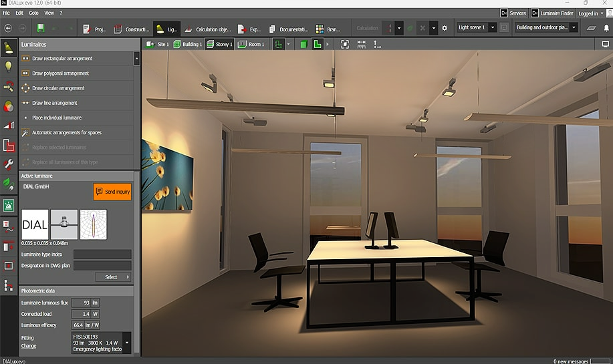Click the green leaf calculation icon
Viewport: 613px width, 364px height.
click(410, 28)
